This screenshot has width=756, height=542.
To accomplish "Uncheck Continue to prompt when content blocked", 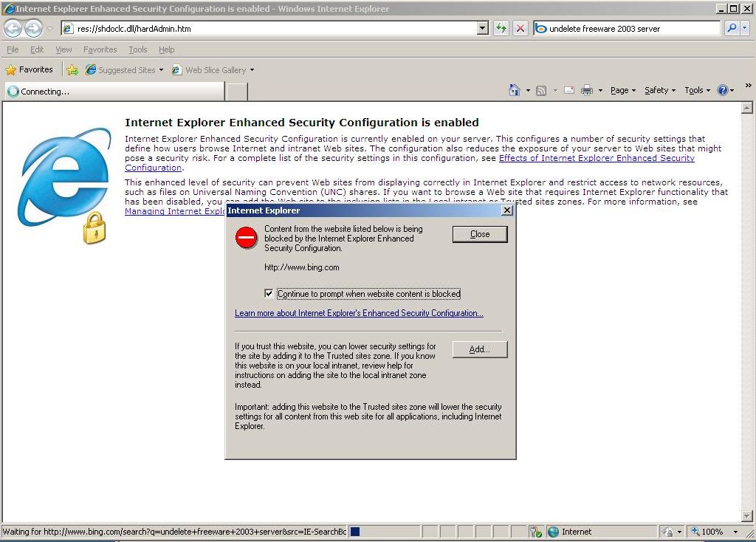I will [269, 294].
